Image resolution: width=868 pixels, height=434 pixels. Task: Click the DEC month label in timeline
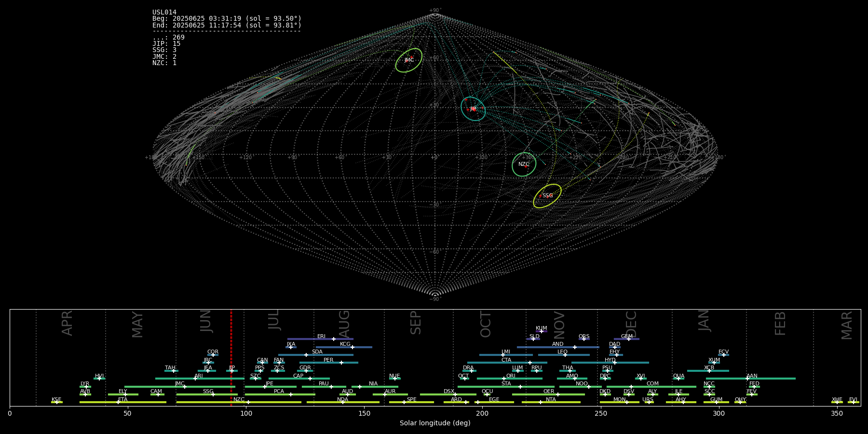(x=631, y=325)
